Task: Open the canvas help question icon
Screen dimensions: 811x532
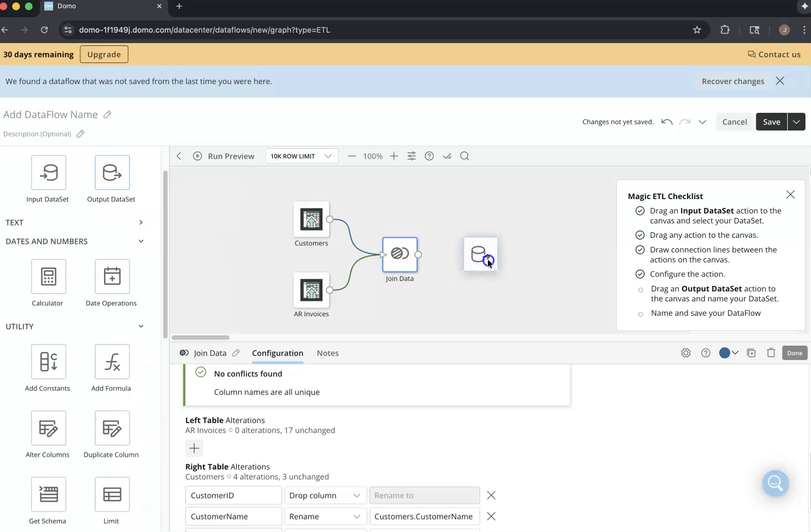Action: (x=429, y=156)
